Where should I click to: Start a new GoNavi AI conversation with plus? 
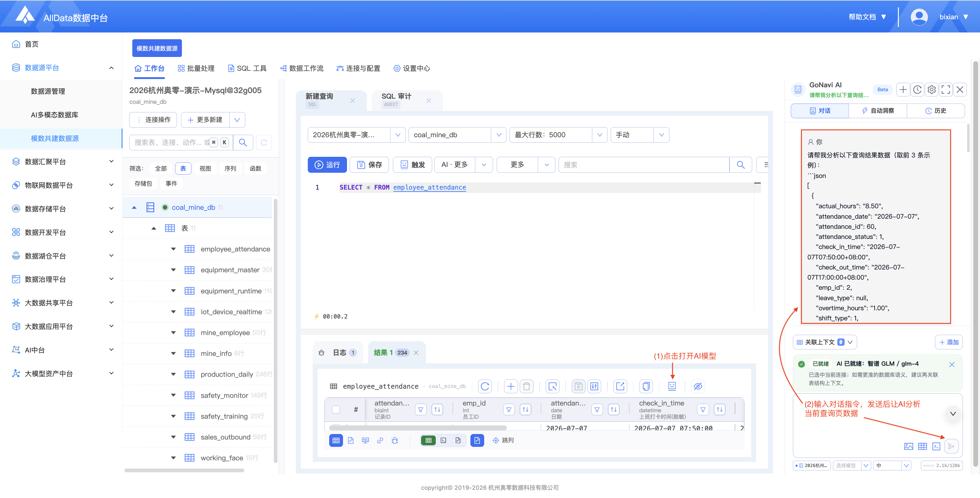coord(903,90)
